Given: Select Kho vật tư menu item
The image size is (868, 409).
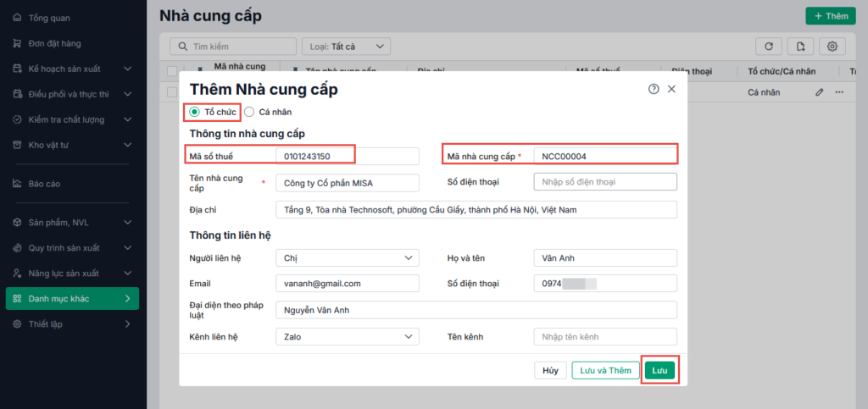Looking at the screenshot, I should [73, 146].
